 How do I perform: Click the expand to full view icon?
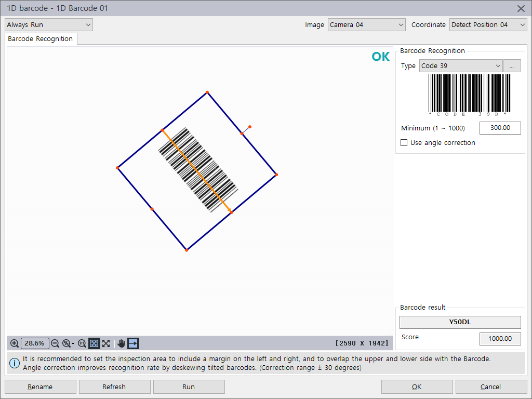(106, 343)
